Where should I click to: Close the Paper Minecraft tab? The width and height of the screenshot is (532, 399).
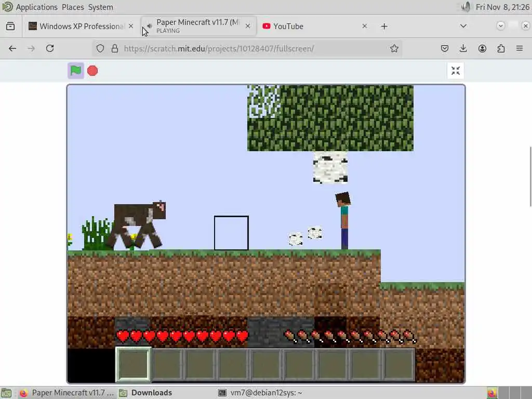point(248,26)
